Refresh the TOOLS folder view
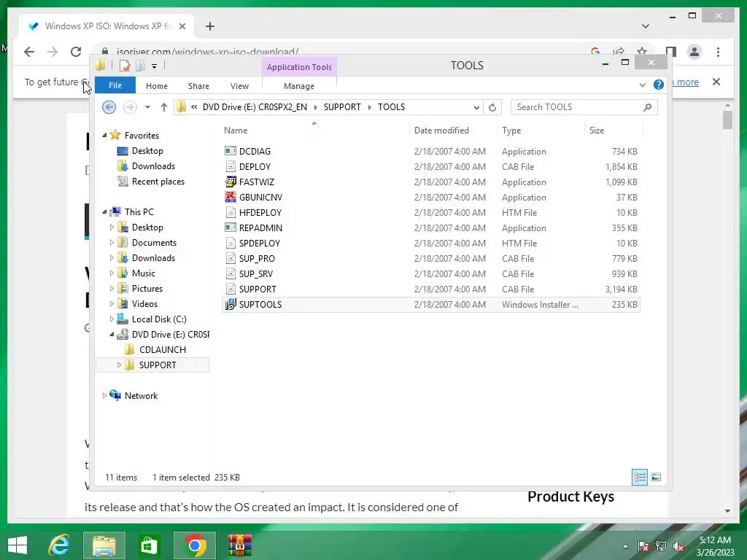 tap(492, 107)
